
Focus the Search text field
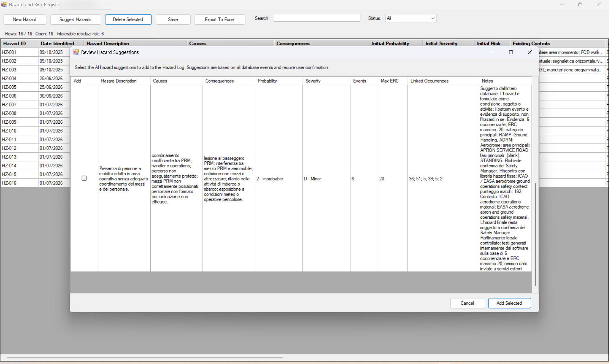pos(317,18)
